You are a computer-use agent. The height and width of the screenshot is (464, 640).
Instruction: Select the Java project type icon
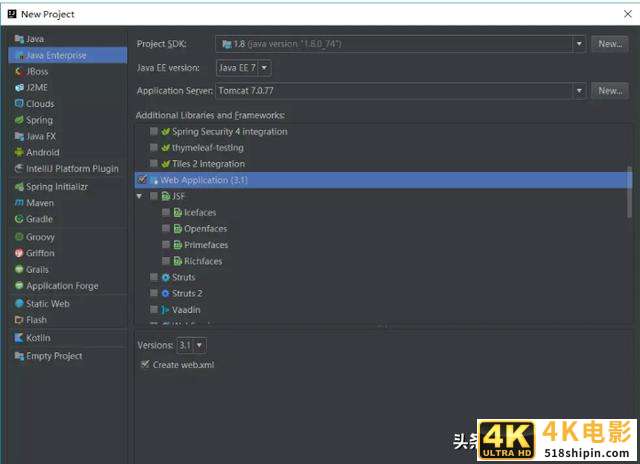coord(19,39)
